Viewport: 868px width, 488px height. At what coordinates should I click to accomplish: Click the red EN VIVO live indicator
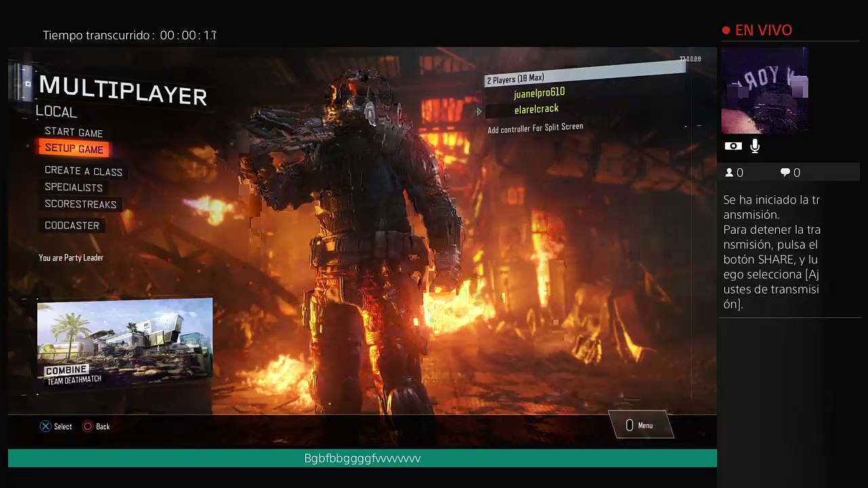[x=757, y=30]
